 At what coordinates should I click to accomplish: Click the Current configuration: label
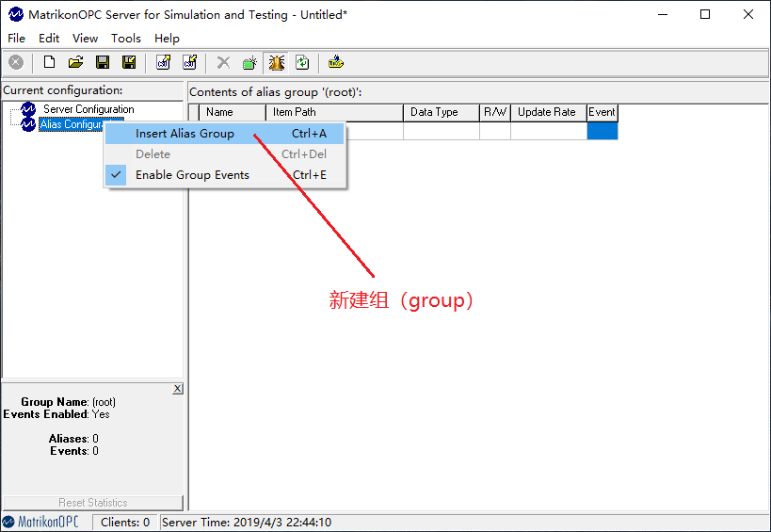point(63,90)
